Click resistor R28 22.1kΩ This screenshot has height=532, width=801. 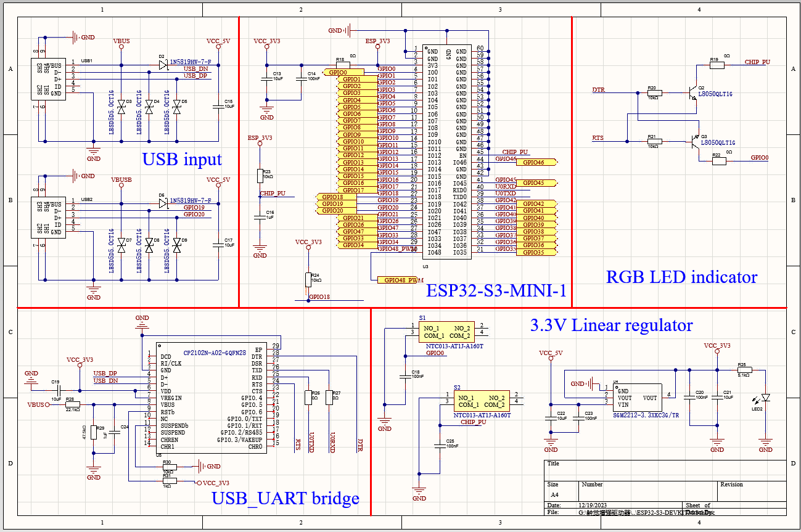point(73,404)
